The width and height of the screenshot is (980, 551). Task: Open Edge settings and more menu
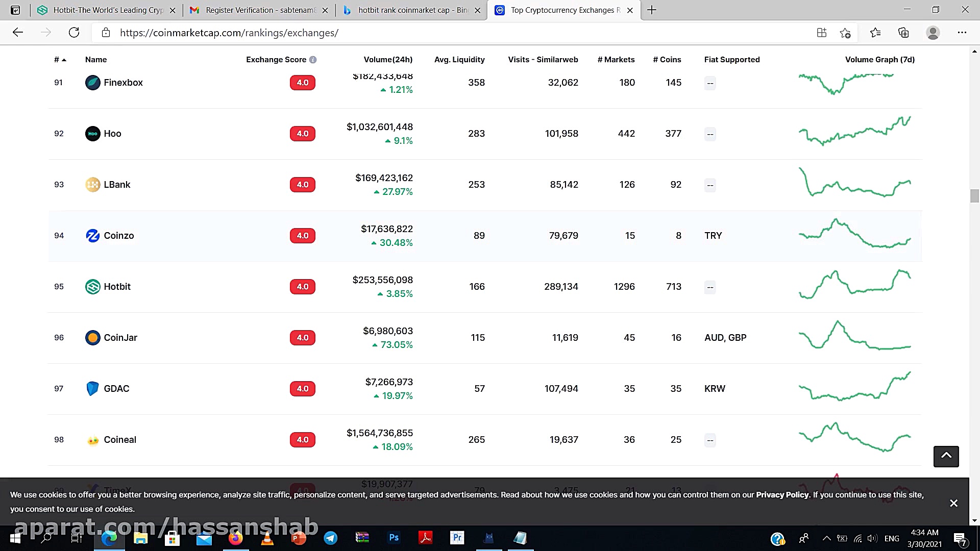coord(962,33)
